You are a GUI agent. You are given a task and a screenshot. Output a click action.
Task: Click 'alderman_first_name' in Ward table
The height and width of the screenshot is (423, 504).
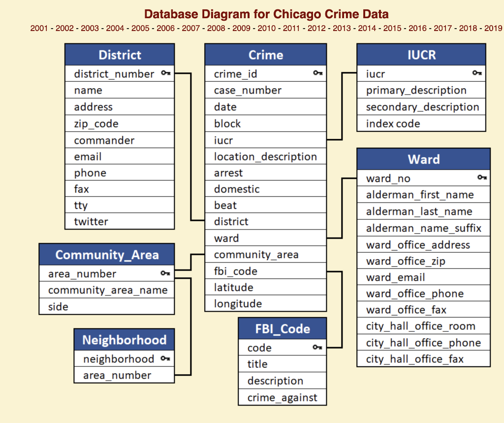tap(424, 195)
